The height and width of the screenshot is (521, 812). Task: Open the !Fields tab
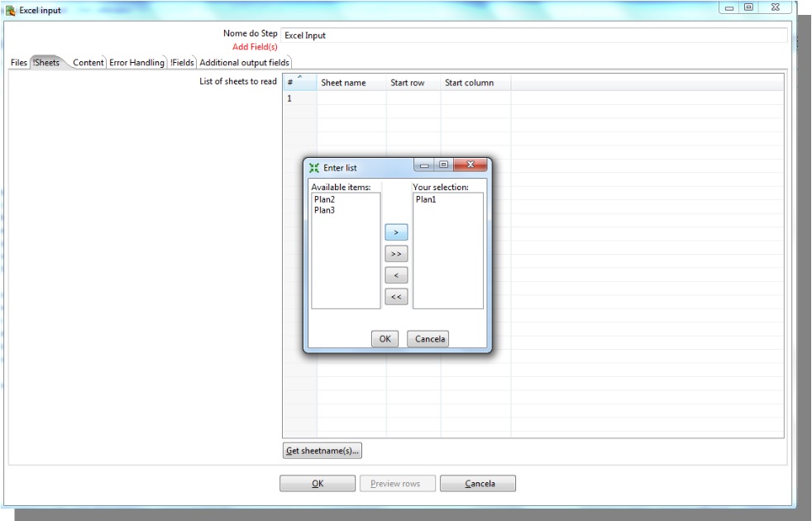click(182, 63)
